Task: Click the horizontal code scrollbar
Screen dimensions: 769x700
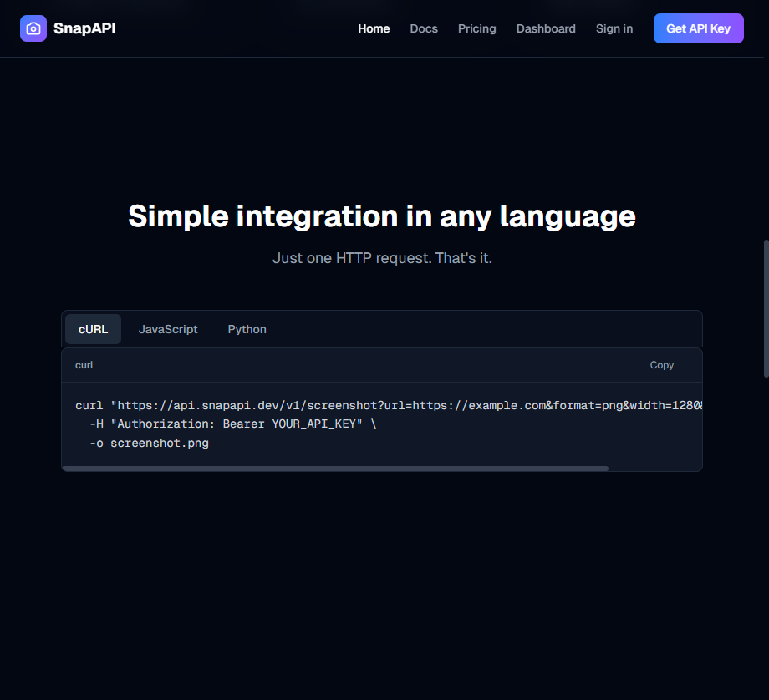Action: pyautogui.click(x=341, y=469)
